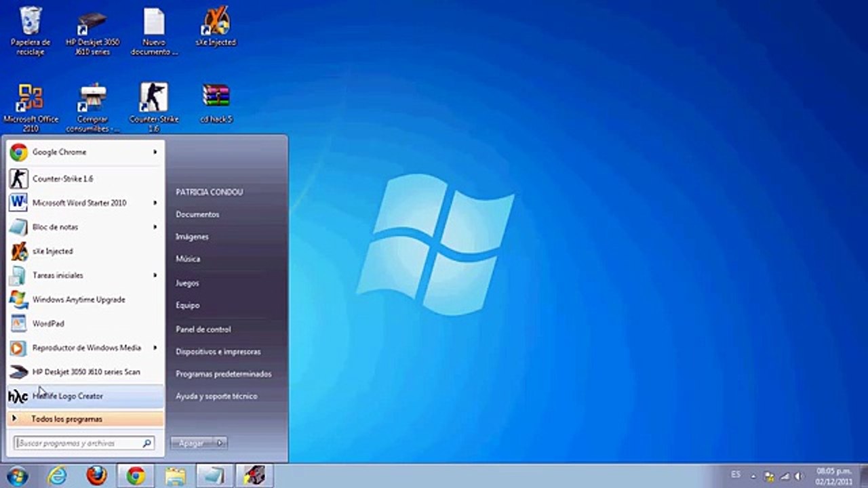Open Panel de control
Image resolution: width=868 pixels, height=488 pixels.
point(203,329)
